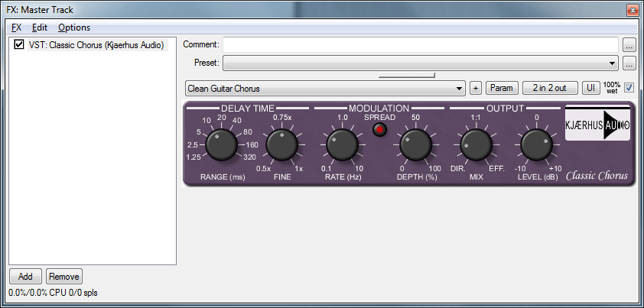Click the Comment input field
The width and height of the screenshot is (644, 308).
420,44
